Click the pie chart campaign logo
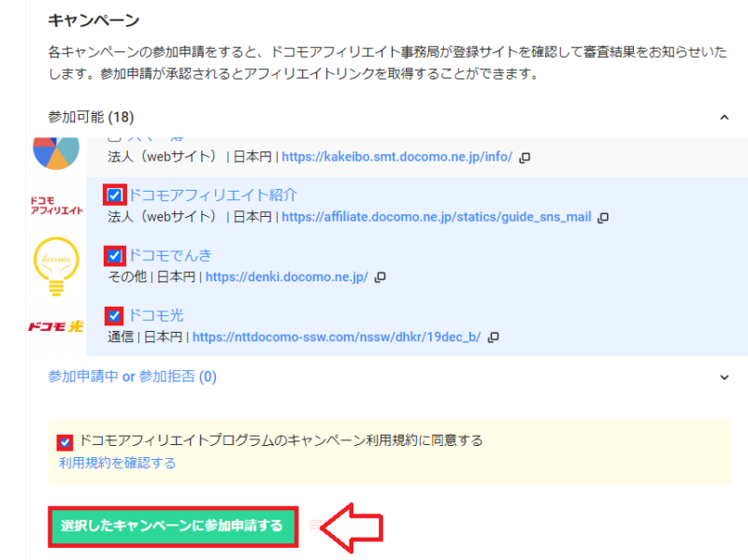Screen dimensions: 748x560 click(56, 153)
